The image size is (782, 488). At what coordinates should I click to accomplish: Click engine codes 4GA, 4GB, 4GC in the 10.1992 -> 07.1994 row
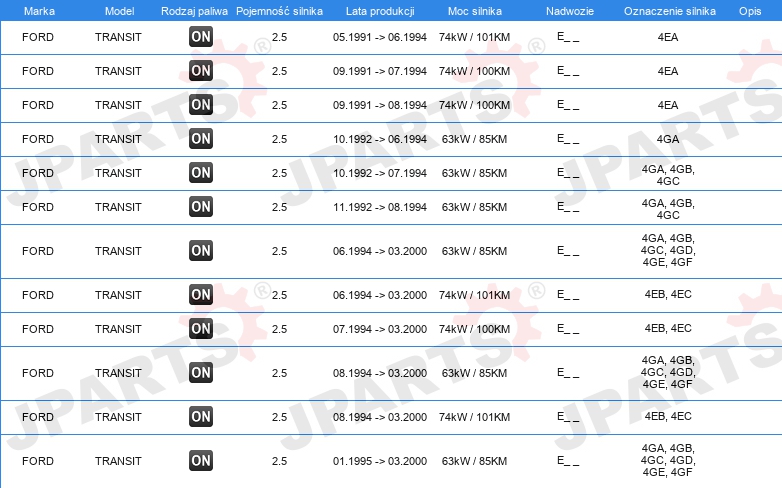(x=668, y=175)
